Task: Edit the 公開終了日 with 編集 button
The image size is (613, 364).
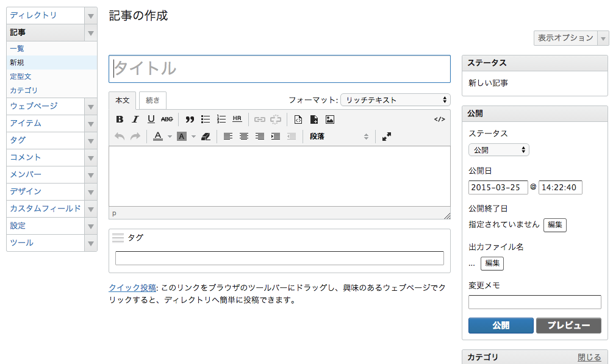Action: (x=554, y=225)
